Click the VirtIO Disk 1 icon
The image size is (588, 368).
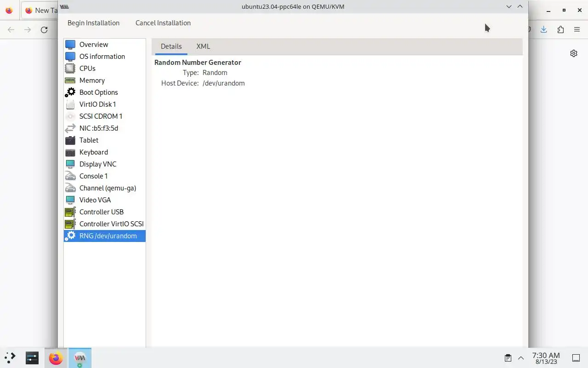70,104
